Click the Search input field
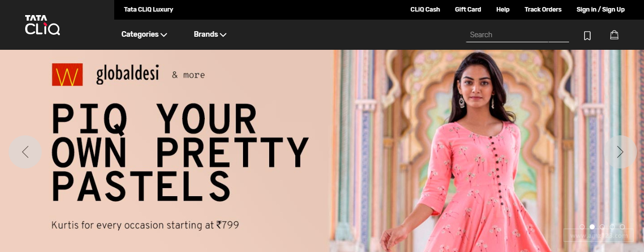Screen dimensions: 644x252 tap(517, 35)
